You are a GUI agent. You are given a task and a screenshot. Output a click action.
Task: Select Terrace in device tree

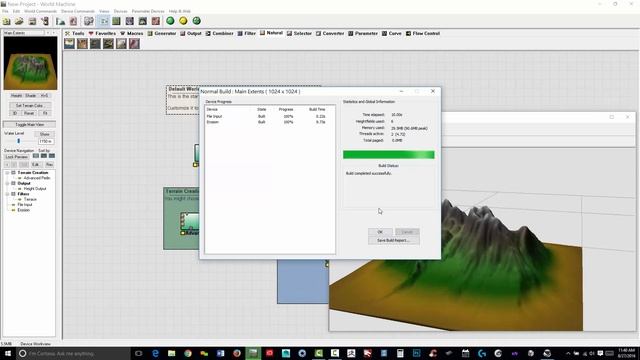[x=30, y=200]
